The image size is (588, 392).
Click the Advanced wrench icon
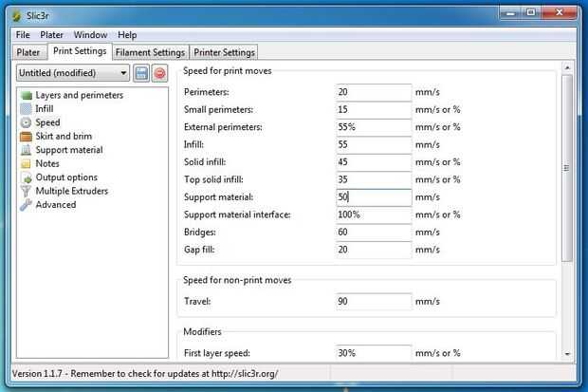coord(26,205)
